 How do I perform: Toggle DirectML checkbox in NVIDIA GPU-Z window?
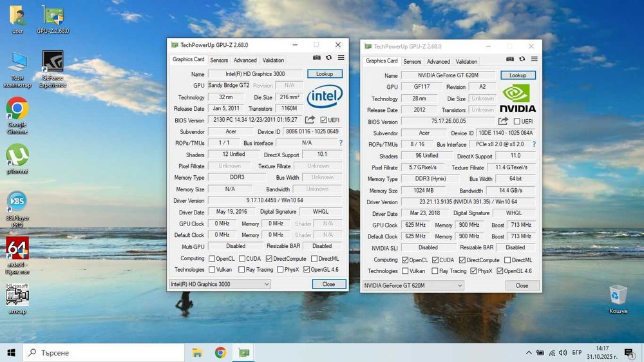point(507,260)
